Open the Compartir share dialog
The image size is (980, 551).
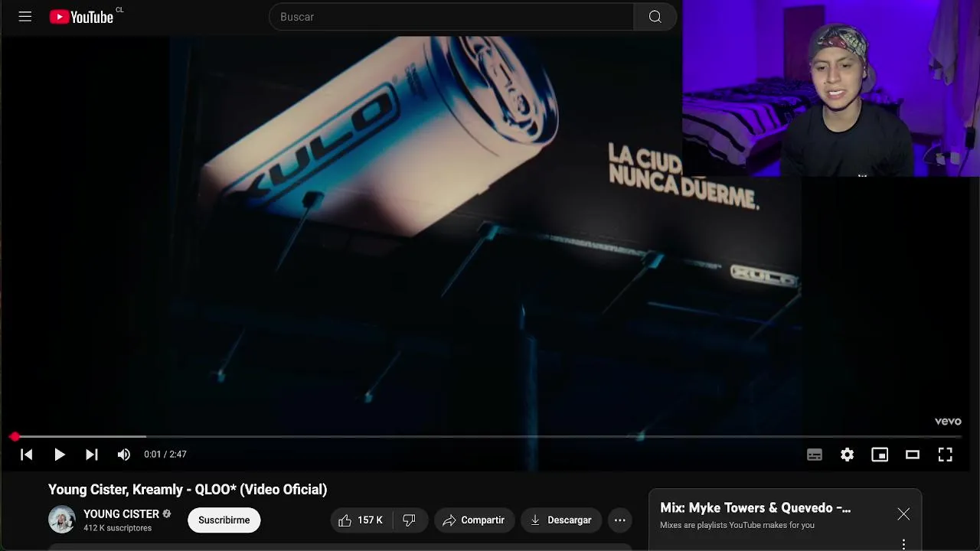tap(474, 520)
